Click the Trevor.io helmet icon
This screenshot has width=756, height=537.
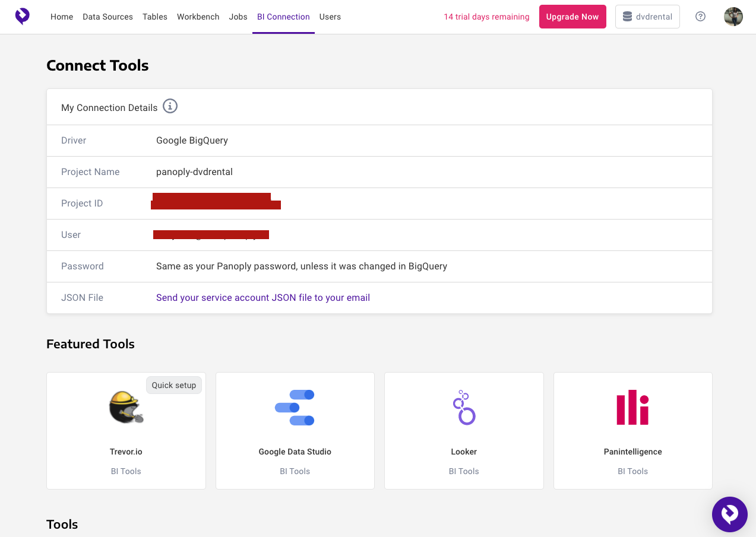[126, 408]
